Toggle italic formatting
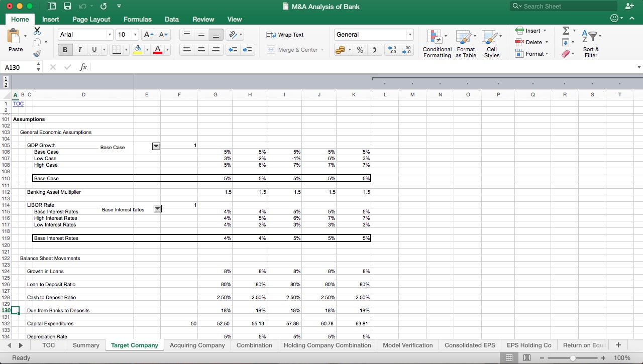643x364 pixels. coord(79,50)
